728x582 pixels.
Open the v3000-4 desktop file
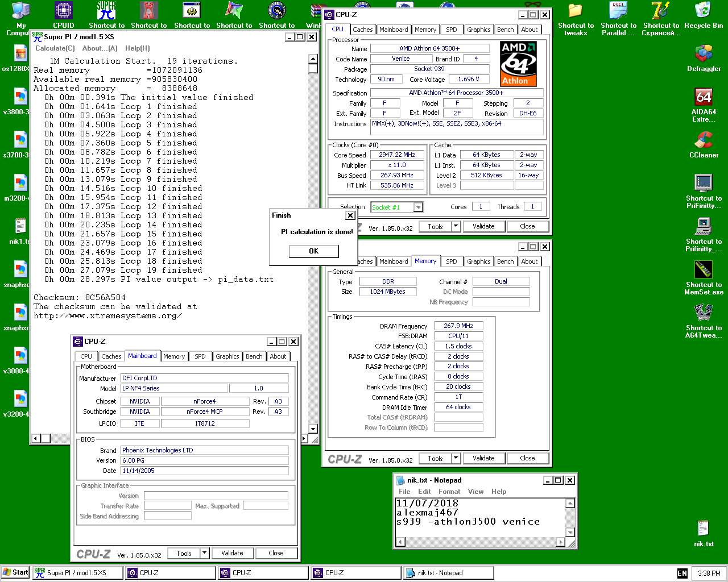coord(20,356)
